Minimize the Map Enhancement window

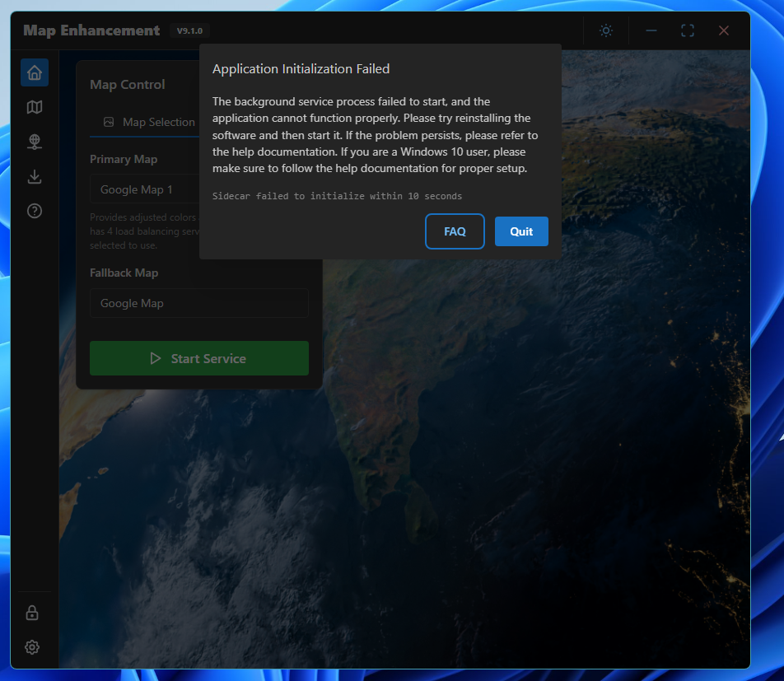tap(651, 30)
